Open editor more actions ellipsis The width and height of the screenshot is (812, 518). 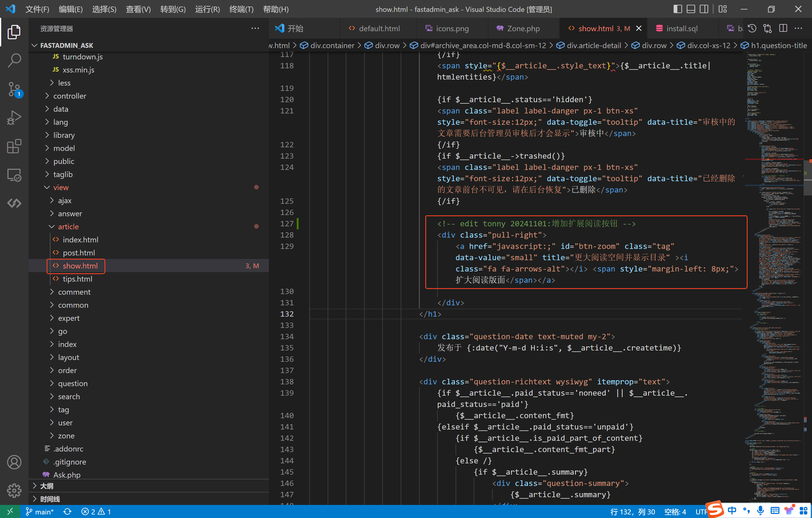tap(799, 28)
